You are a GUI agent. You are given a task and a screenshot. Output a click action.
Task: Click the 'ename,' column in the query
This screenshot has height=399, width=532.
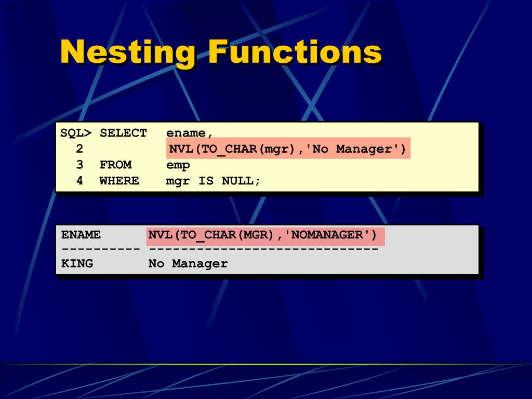189,132
